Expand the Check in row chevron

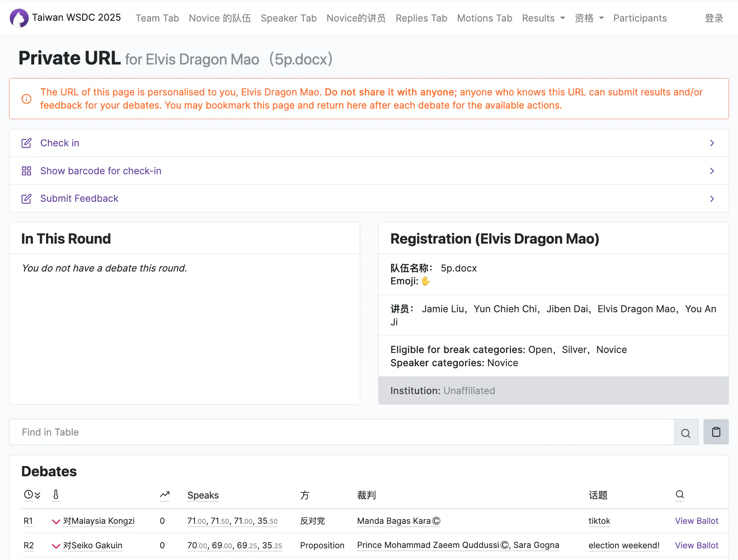click(712, 143)
